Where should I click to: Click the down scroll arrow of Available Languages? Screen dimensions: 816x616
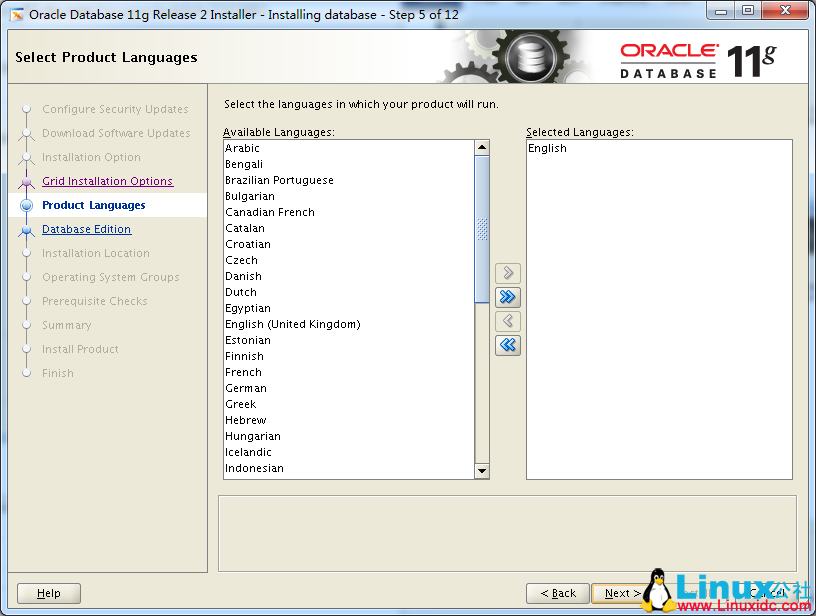[481, 470]
